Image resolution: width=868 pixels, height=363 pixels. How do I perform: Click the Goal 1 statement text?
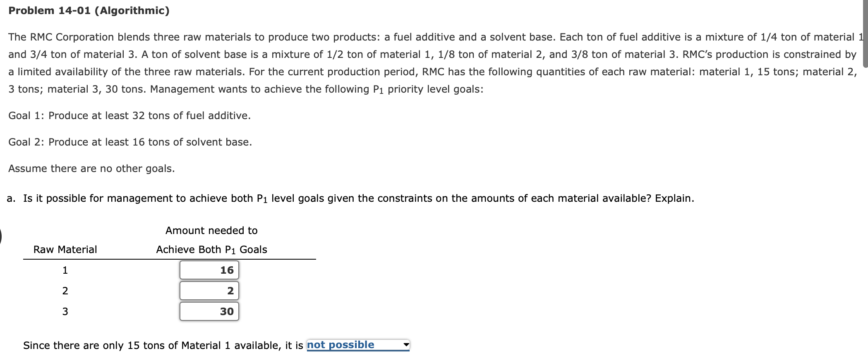pyautogui.click(x=129, y=115)
